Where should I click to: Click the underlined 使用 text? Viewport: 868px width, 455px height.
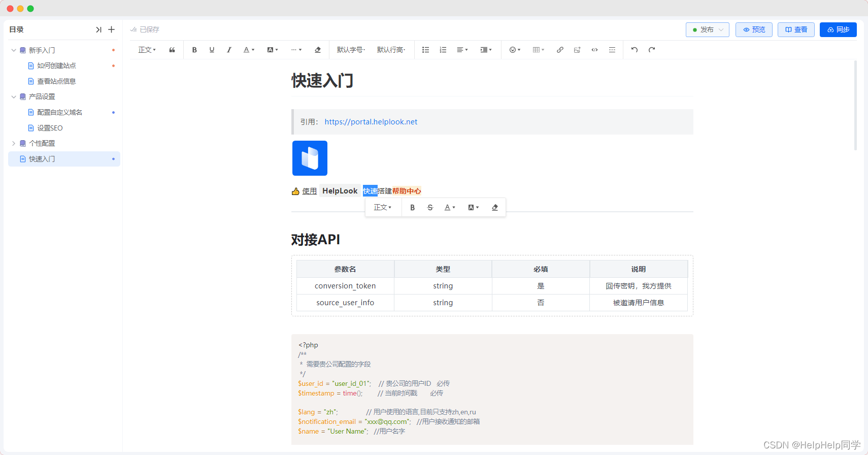pyautogui.click(x=310, y=191)
